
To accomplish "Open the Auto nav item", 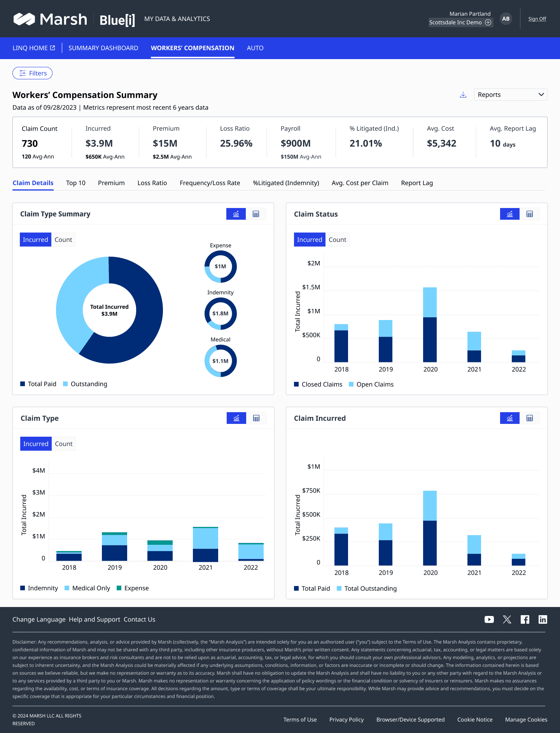I will point(255,48).
